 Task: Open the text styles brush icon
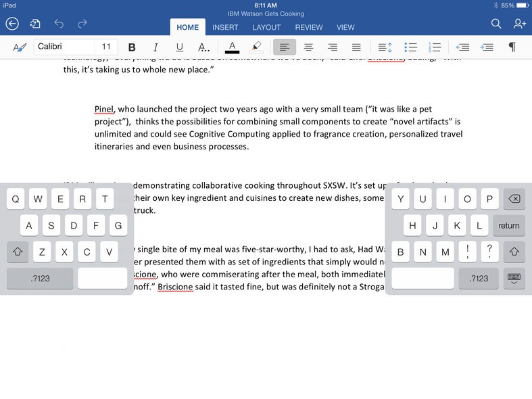click(20, 47)
